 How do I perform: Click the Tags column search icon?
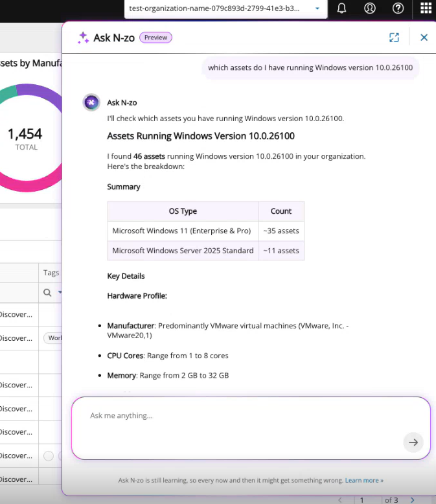(47, 293)
